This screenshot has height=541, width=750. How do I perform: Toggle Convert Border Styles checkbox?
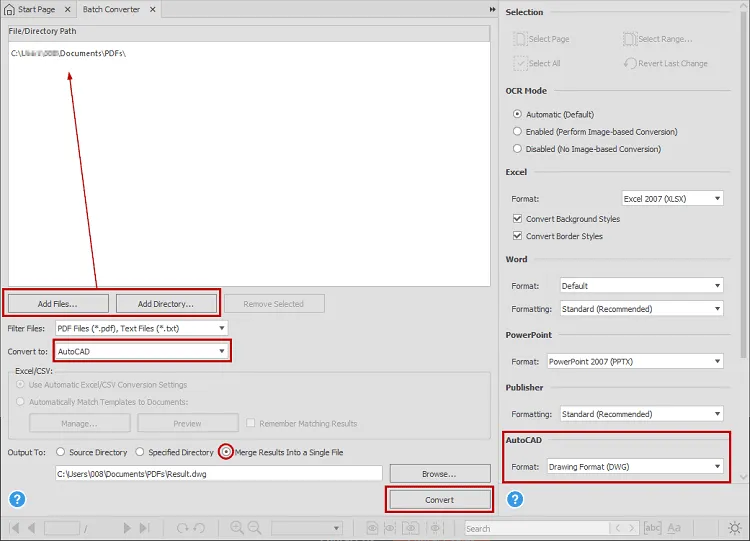[517, 236]
